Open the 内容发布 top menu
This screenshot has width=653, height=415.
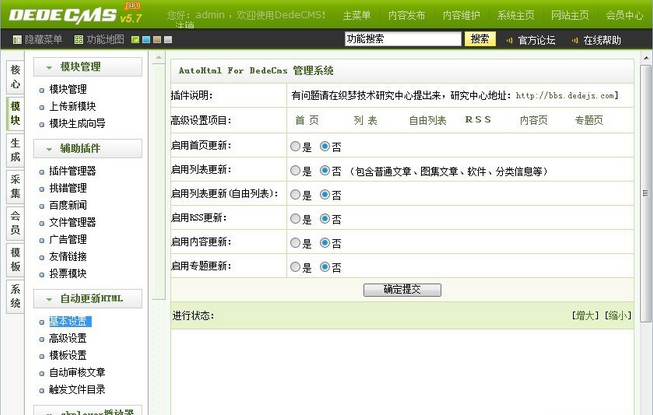click(405, 16)
